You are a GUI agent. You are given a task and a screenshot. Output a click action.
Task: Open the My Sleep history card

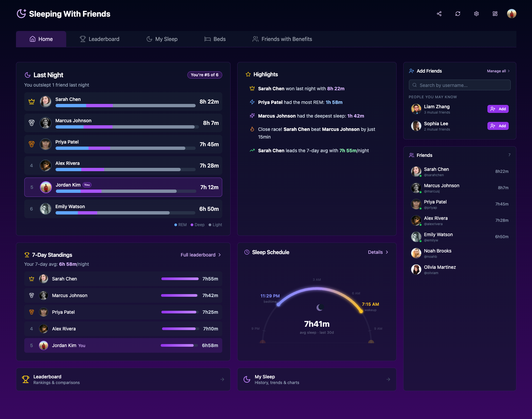[316, 379]
